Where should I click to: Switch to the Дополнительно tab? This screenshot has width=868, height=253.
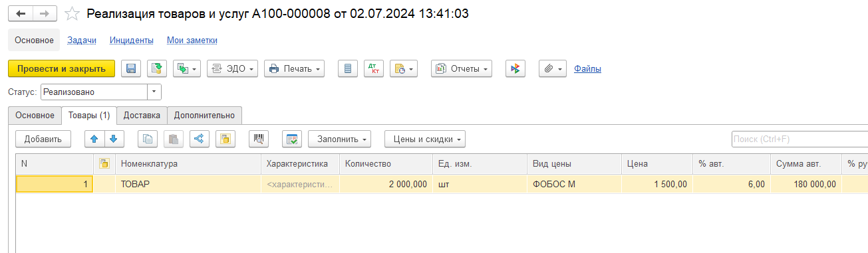click(205, 115)
